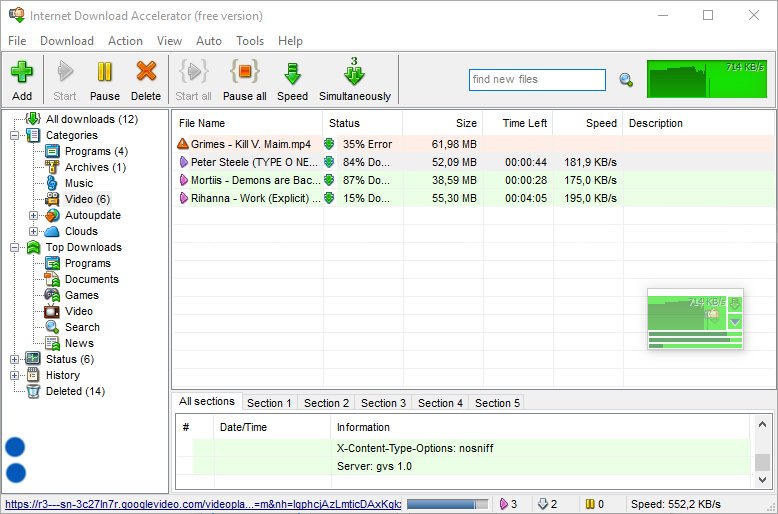Switch to the Section 3 tab

(383, 403)
